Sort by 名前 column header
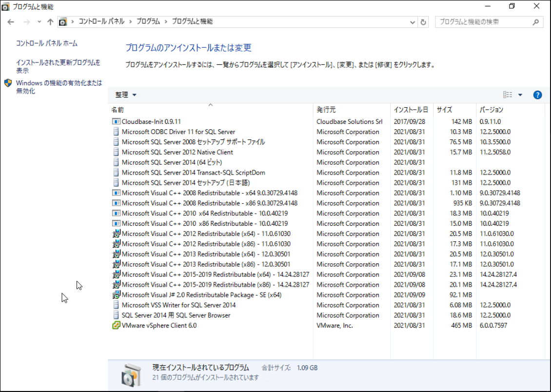This screenshot has height=392, width=551. [211, 110]
